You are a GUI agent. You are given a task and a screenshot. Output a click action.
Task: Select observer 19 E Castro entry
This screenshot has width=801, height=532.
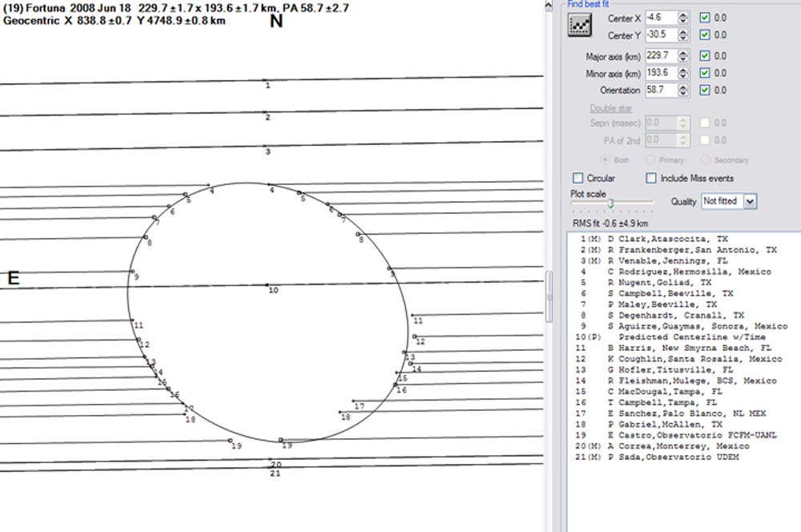pos(673,436)
